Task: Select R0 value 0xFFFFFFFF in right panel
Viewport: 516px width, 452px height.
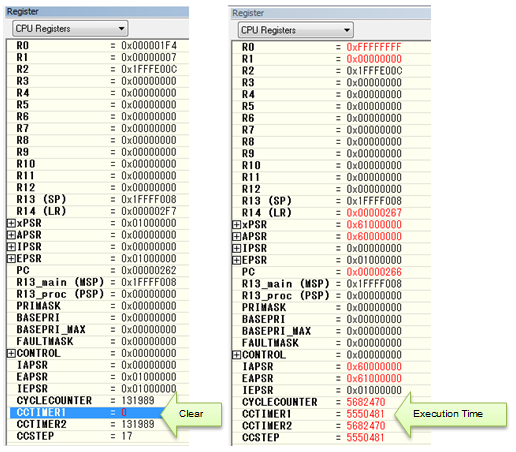Action: pyautogui.click(x=374, y=47)
